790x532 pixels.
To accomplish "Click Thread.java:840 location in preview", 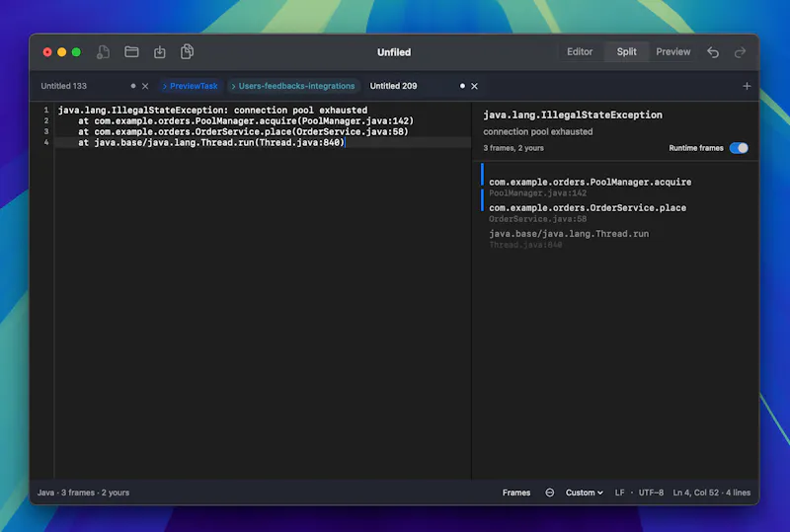I will [x=525, y=245].
